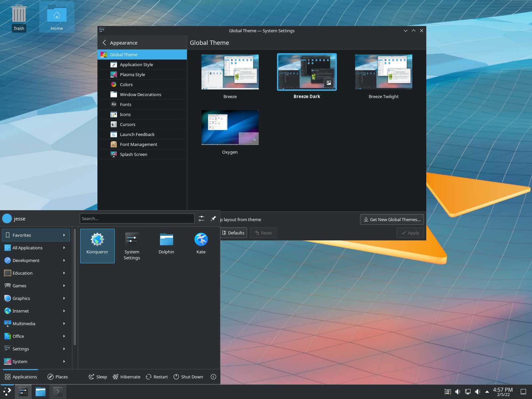The width and height of the screenshot is (532, 399).
Task: Open the Window Decorations page
Action: click(x=142, y=94)
